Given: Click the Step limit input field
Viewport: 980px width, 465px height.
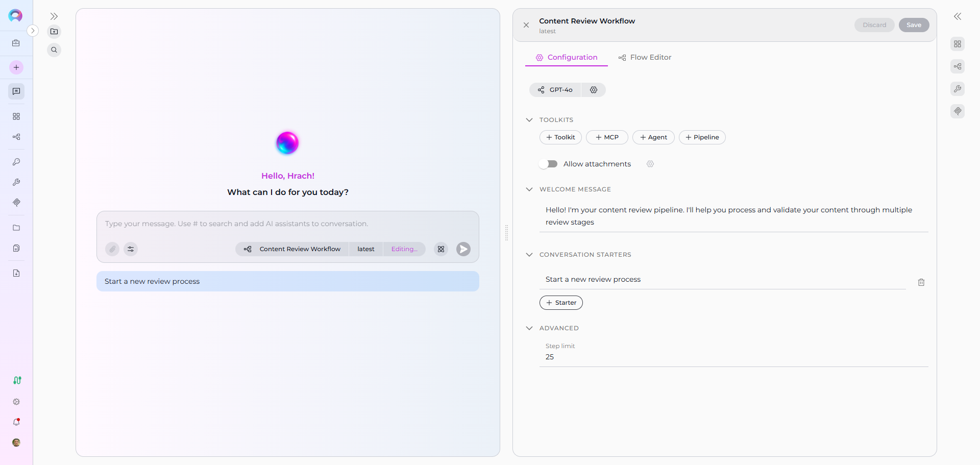Looking at the screenshot, I should tap(733, 357).
